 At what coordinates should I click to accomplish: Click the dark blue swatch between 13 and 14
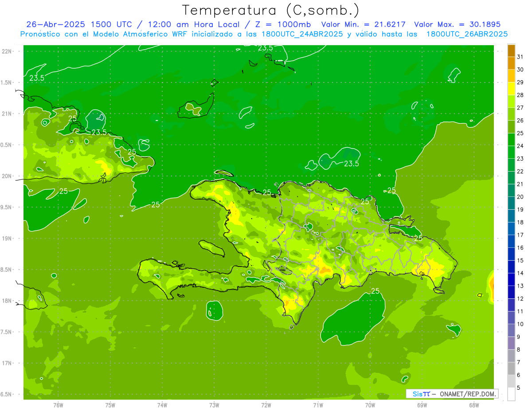pyautogui.click(x=511, y=280)
